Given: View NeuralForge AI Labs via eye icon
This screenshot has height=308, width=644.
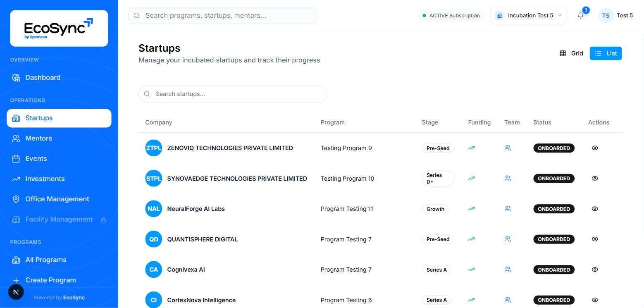Looking at the screenshot, I should tap(595, 209).
